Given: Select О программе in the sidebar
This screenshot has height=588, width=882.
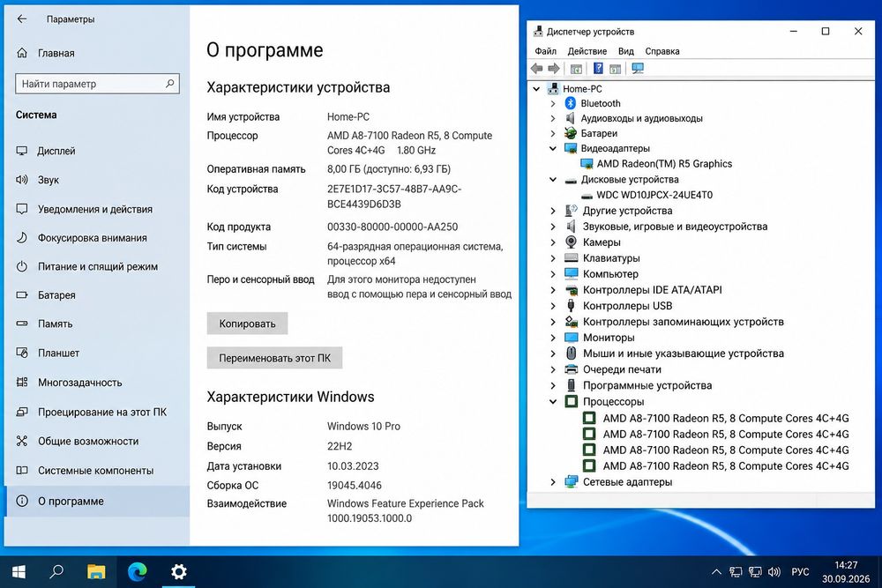Looking at the screenshot, I should [x=97, y=501].
